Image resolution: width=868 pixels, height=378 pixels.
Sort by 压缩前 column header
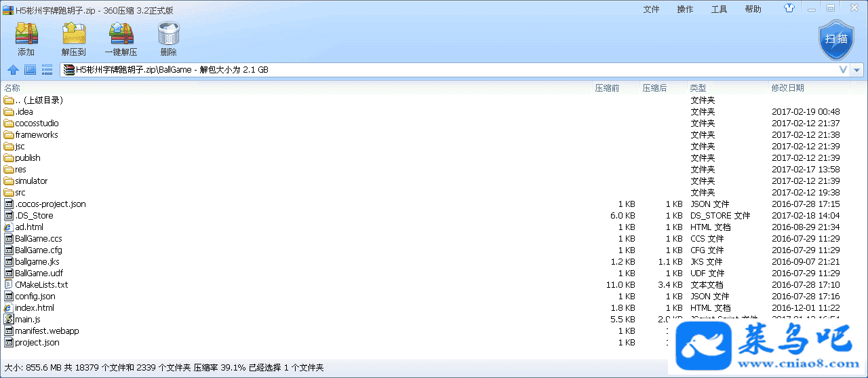tap(608, 88)
